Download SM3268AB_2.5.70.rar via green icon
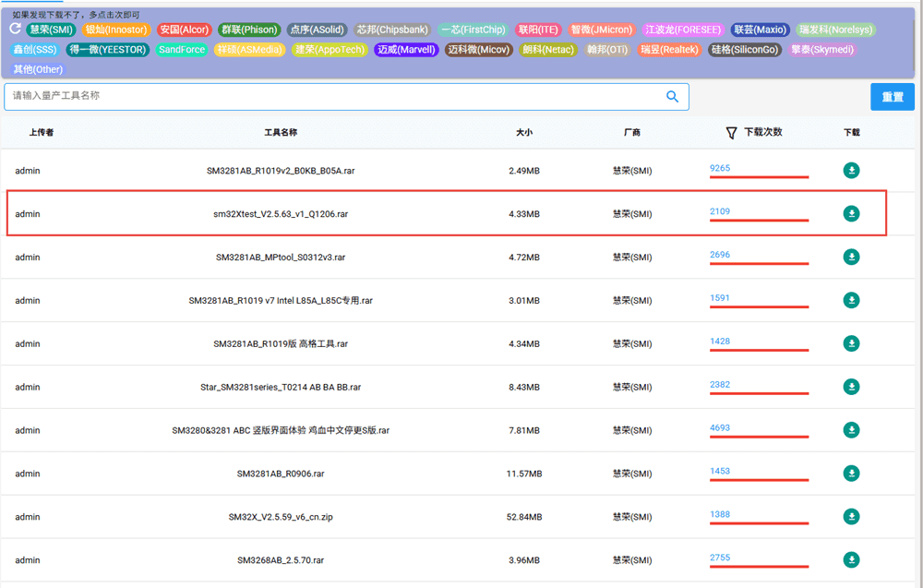This screenshot has height=588, width=923. click(851, 560)
